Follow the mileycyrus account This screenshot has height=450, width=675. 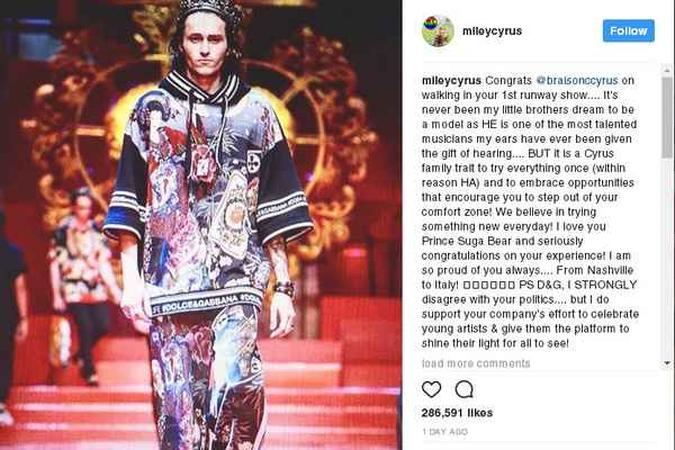click(x=629, y=31)
